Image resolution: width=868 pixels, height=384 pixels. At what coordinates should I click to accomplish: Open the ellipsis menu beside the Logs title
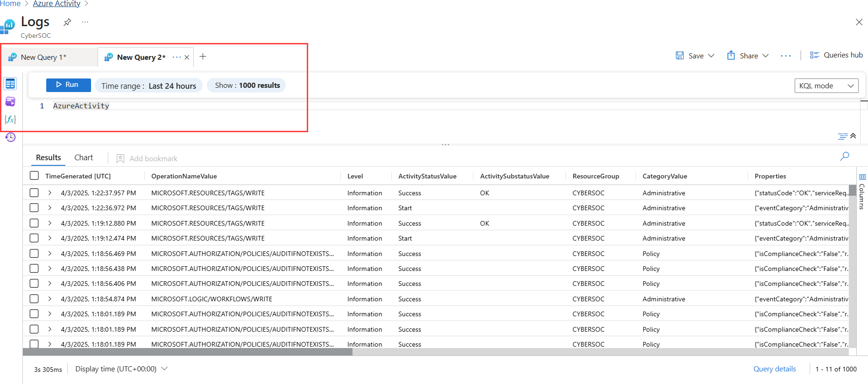pos(85,22)
